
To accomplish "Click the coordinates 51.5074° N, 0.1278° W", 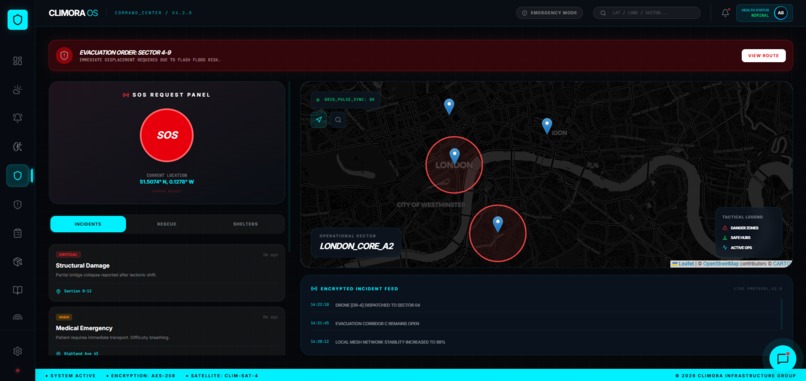I will [x=167, y=182].
